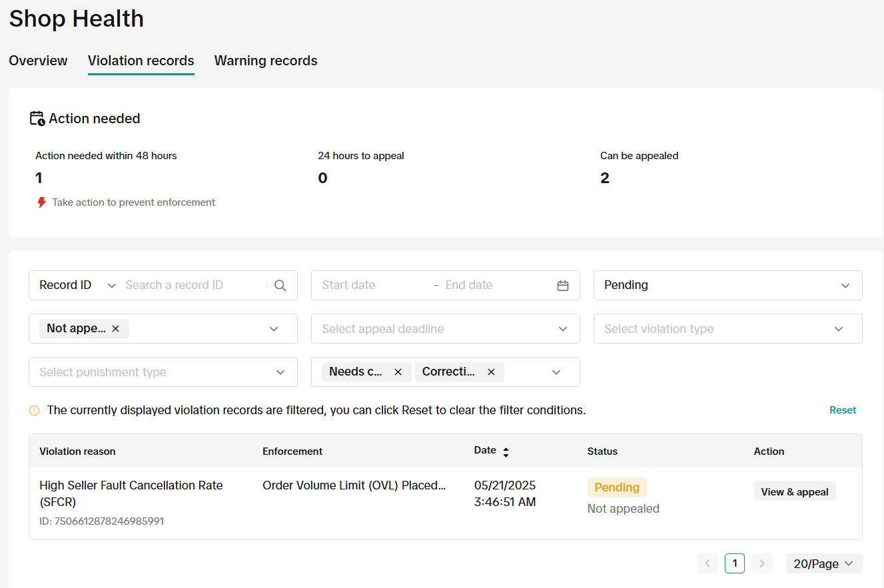
Task: Switch to the Overview tab
Action: (x=38, y=61)
